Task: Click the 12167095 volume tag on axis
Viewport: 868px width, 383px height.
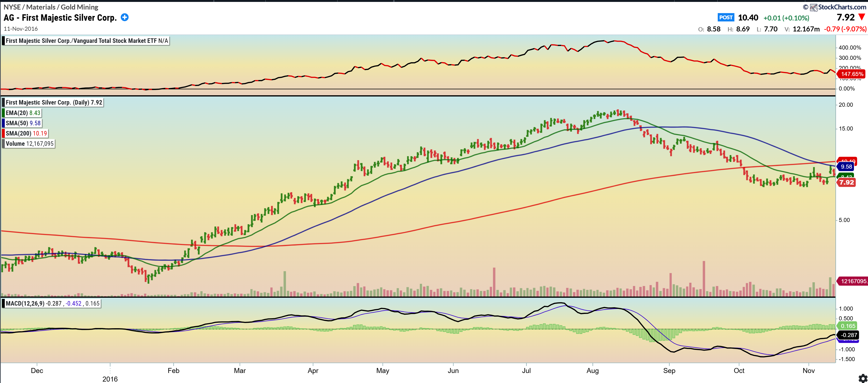Action: pos(853,281)
